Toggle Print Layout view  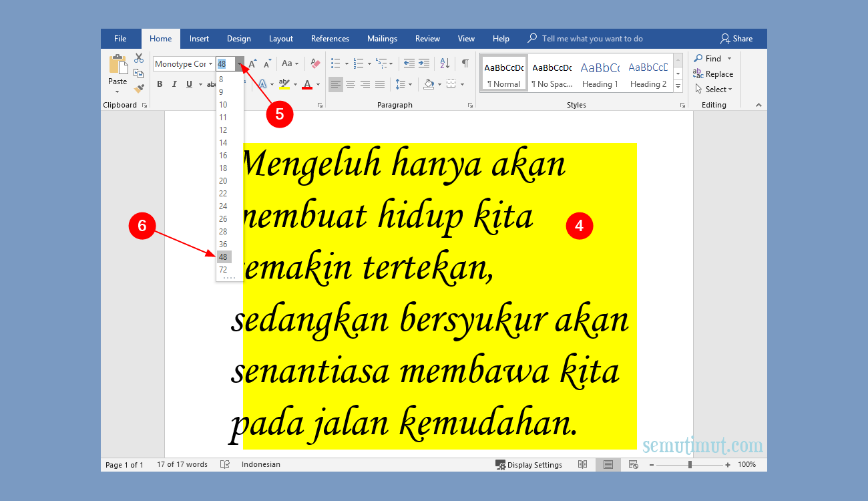(x=608, y=464)
